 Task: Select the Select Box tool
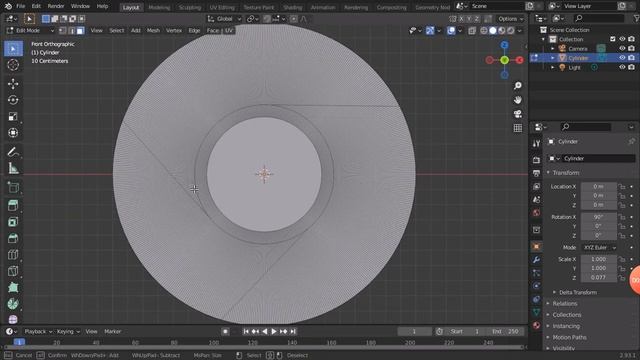click(13, 49)
